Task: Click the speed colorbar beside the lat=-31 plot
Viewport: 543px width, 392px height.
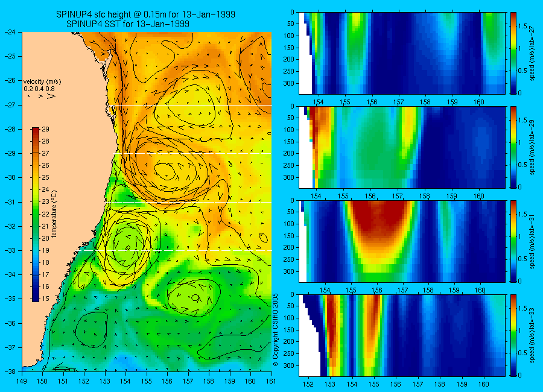Action: (x=513, y=241)
